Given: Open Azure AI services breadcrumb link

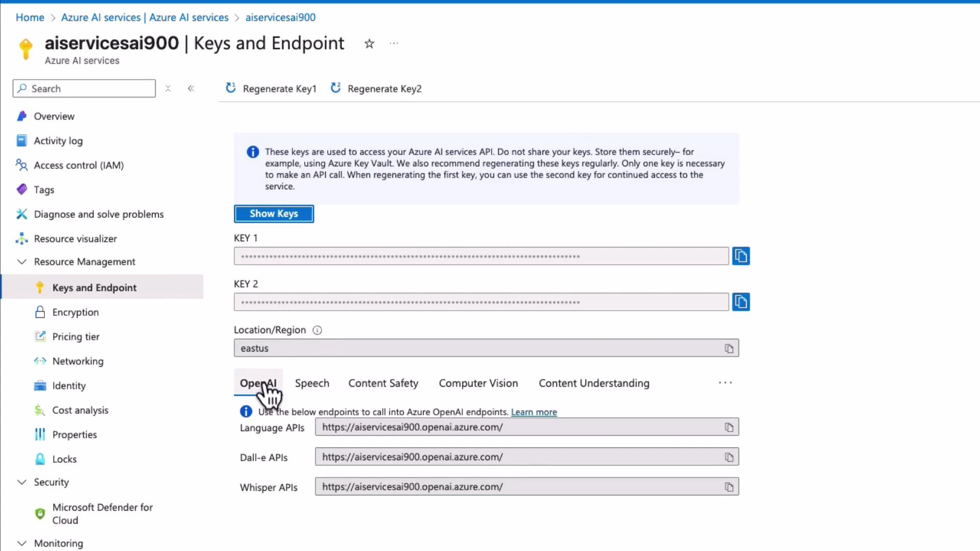Looking at the screenshot, I should click(x=145, y=17).
